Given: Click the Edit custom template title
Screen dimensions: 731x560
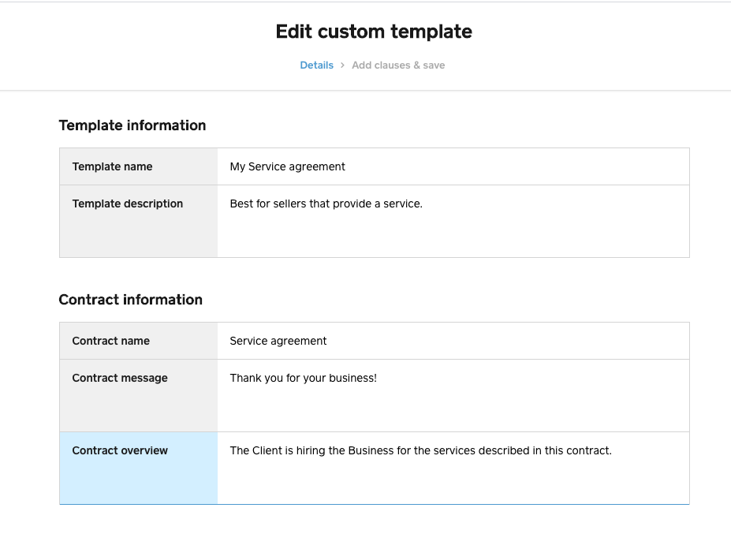Looking at the screenshot, I should coord(374,32).
